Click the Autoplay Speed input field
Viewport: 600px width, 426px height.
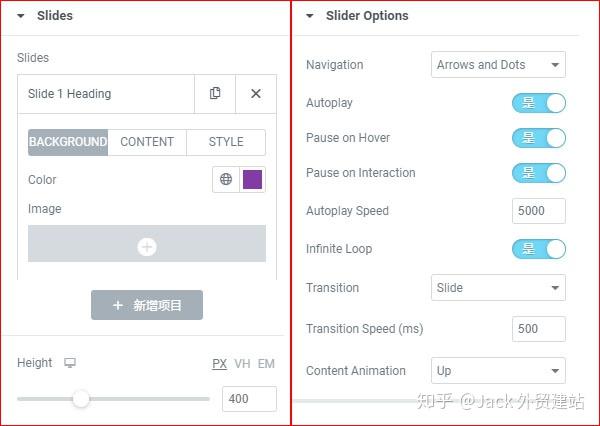pyautogui.click(x=538, y=211)
